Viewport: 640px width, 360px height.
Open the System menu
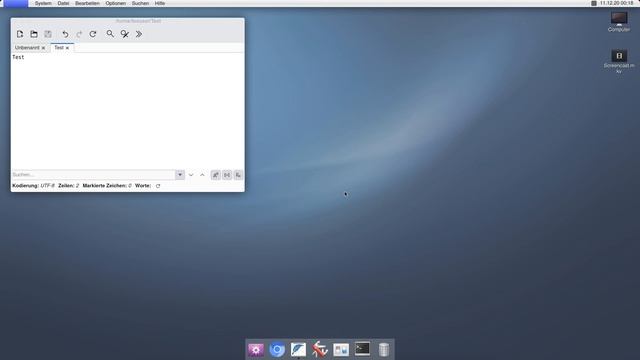43,3
